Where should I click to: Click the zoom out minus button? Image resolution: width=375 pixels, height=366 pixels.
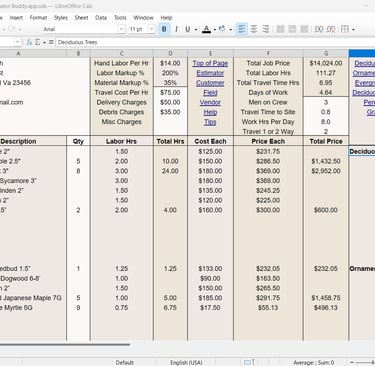(351, 362)
